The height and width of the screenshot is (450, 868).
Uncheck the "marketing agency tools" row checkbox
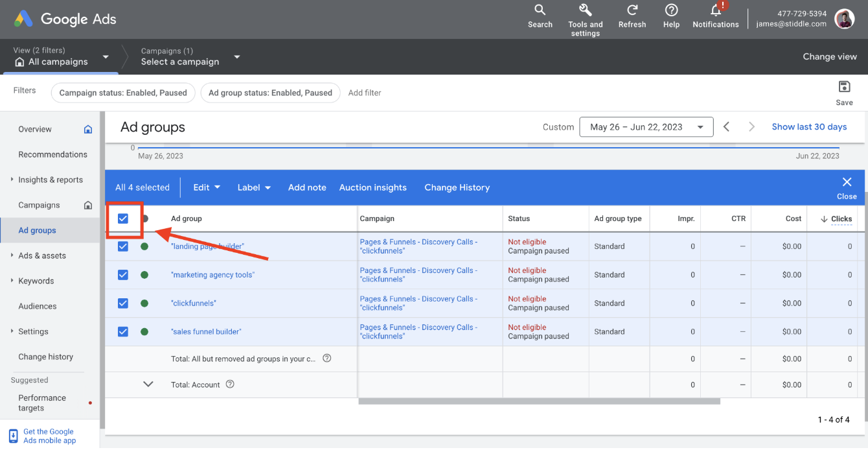(x=123, y=275)
